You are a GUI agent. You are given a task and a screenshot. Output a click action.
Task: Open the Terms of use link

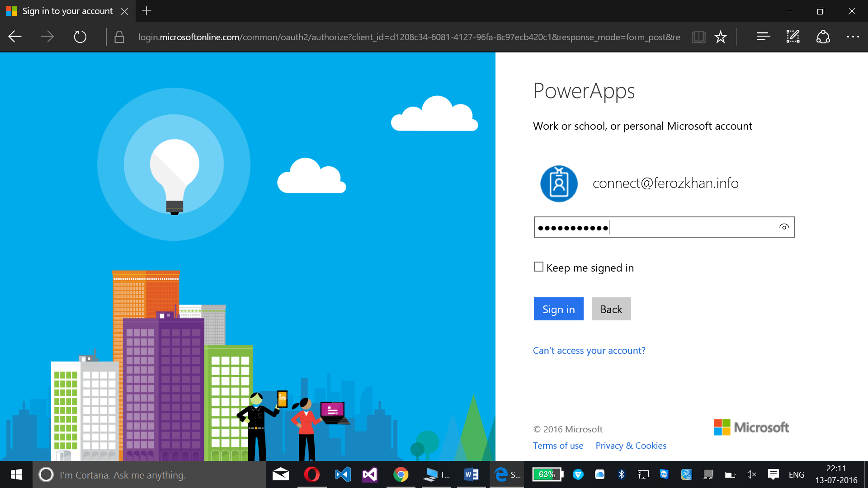(558, 446)
